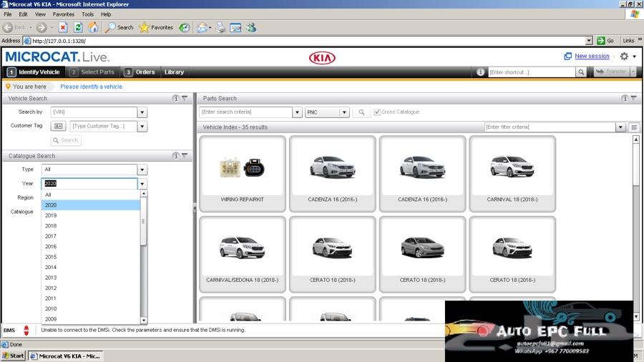Click the red Stop loading icon
The width and height of the screenshot is (644, 362).
(63, 27)
